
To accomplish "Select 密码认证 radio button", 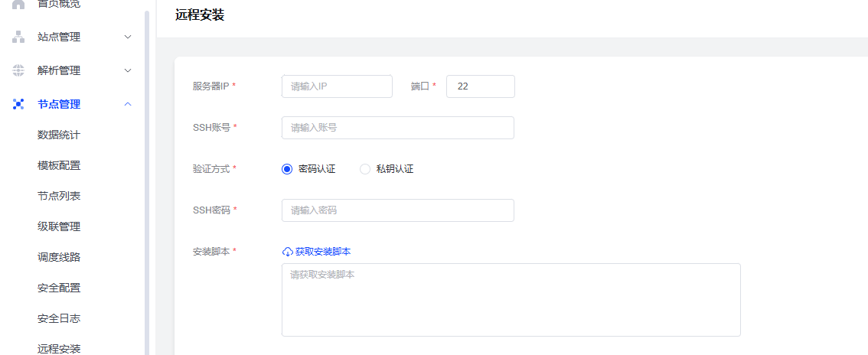I will pyautogui.click(x=287, y=169).
